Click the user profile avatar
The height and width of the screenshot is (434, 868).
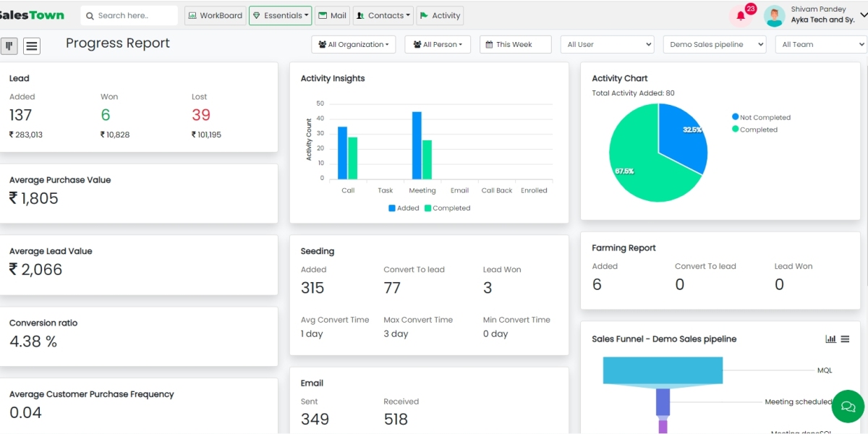pos(774,16)
